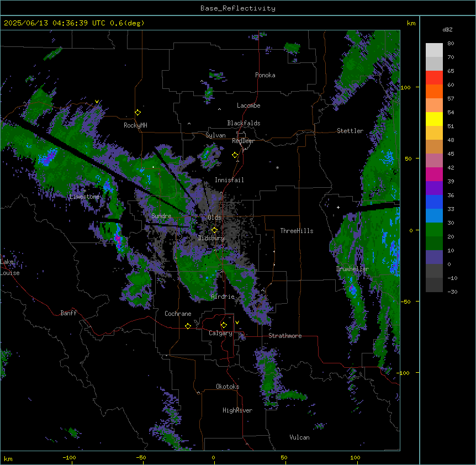Select the green 20-30 dBZ color swatch
The image size is (476, 465).
(x=434, y=230)
